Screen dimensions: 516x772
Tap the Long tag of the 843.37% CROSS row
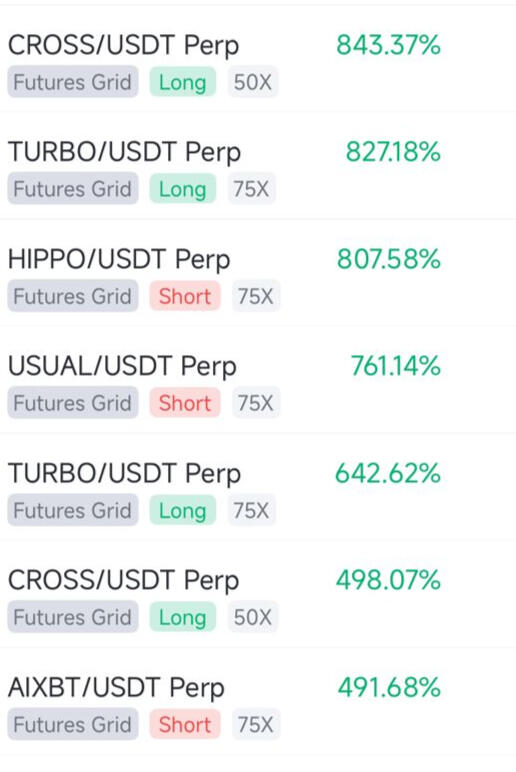183,82
